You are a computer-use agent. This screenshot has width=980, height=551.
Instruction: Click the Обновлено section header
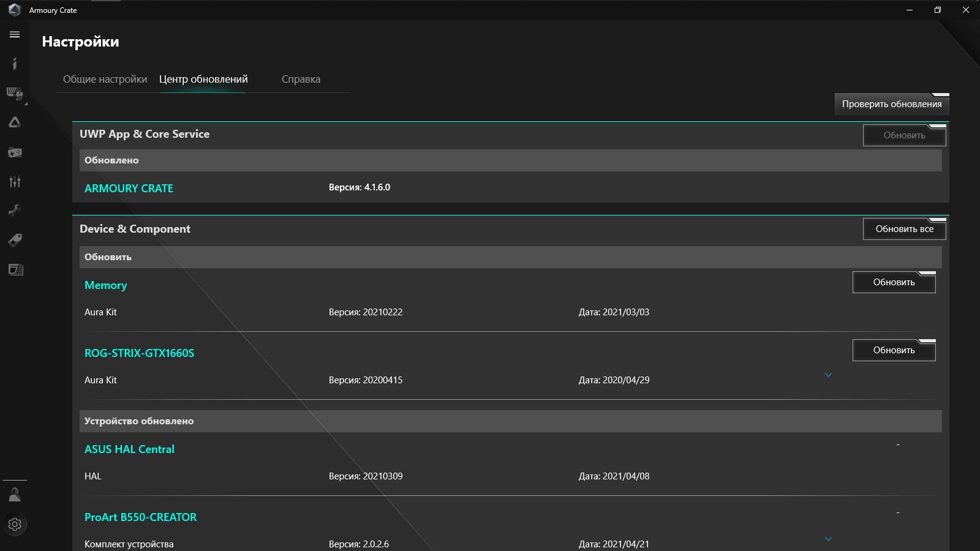coord(511,160)
